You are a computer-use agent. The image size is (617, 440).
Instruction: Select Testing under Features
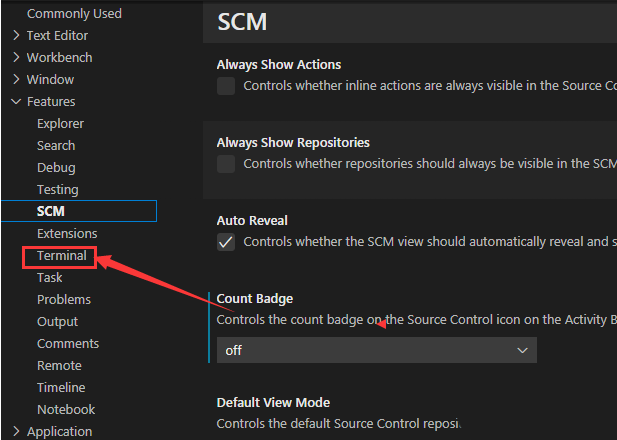coord(57,190)
